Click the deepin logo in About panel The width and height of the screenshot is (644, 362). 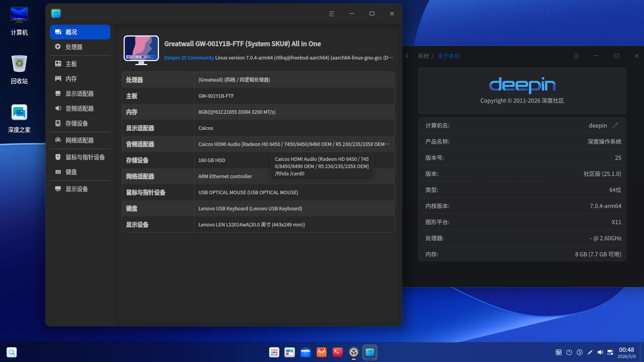[522, 85]
